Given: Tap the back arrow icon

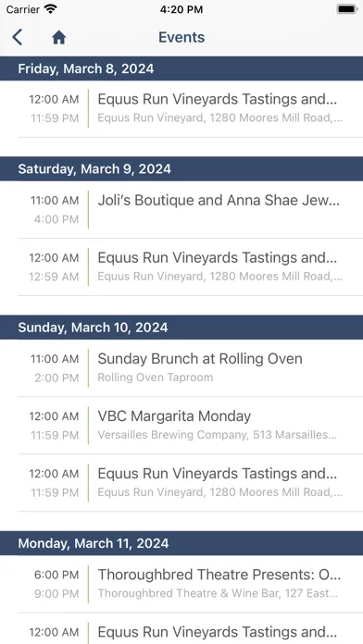Looking at the screenshot, I should pyautogui.click(x=18, y=37).
